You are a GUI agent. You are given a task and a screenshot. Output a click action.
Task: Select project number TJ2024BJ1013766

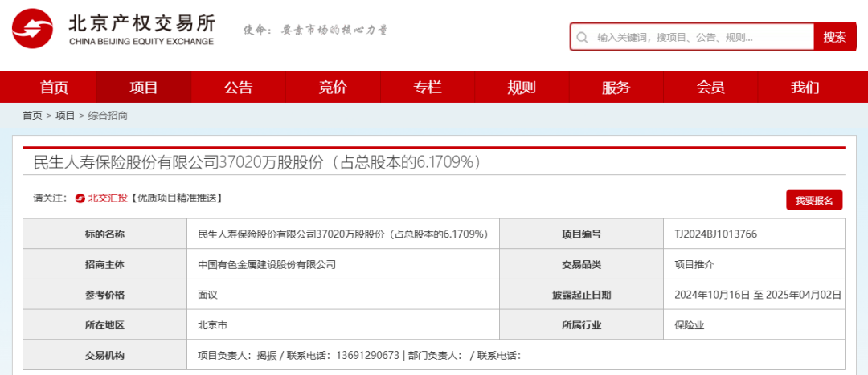(x=716, y=234)
